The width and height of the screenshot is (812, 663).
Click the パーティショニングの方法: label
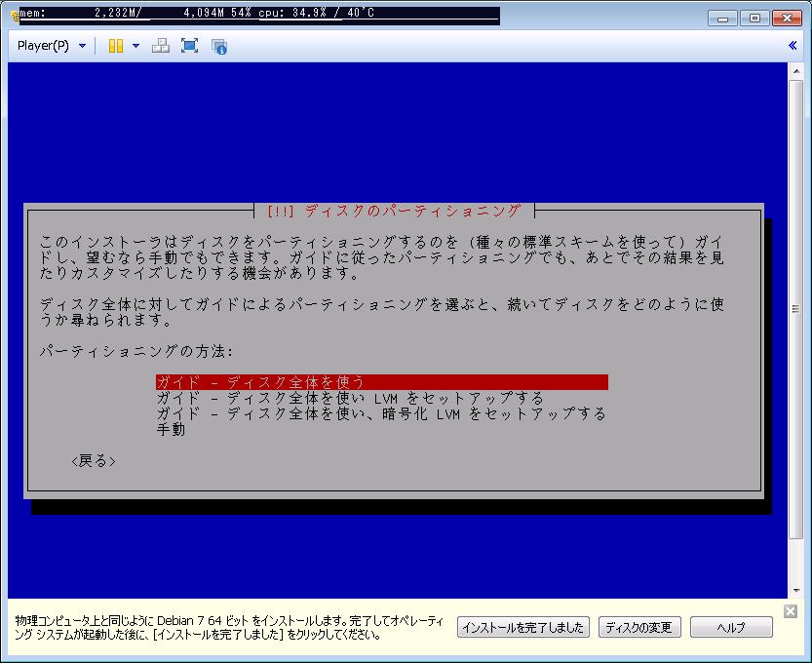(x=136, y=351)
